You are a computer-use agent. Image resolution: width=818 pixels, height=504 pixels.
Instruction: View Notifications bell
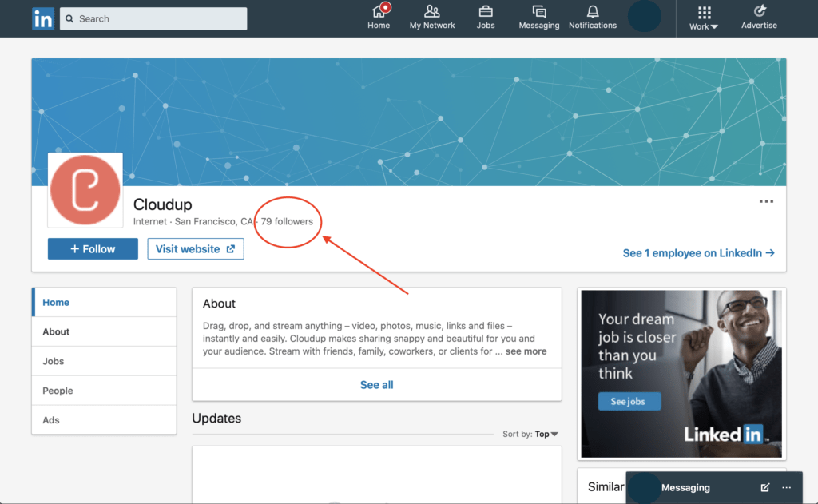(x=593, y=18)
